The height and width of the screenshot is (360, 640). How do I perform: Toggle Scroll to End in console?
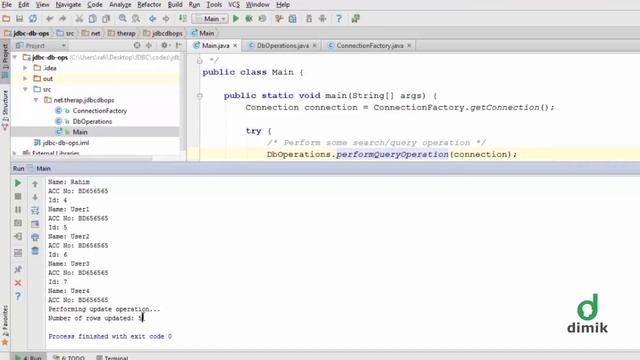point(35,224)
